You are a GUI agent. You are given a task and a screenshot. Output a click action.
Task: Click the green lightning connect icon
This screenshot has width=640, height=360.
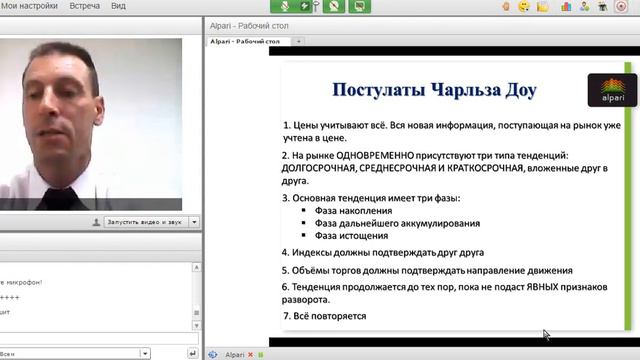pos(304,6)
